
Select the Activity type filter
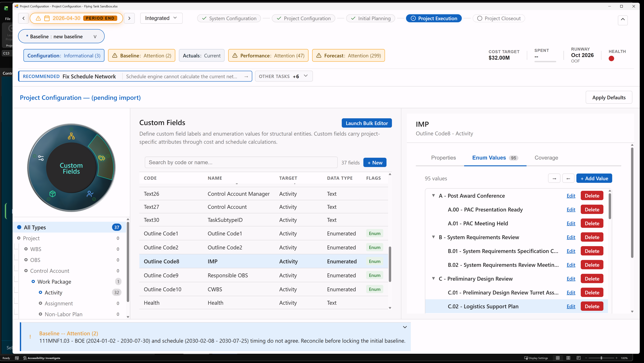(x=70, y=293)
